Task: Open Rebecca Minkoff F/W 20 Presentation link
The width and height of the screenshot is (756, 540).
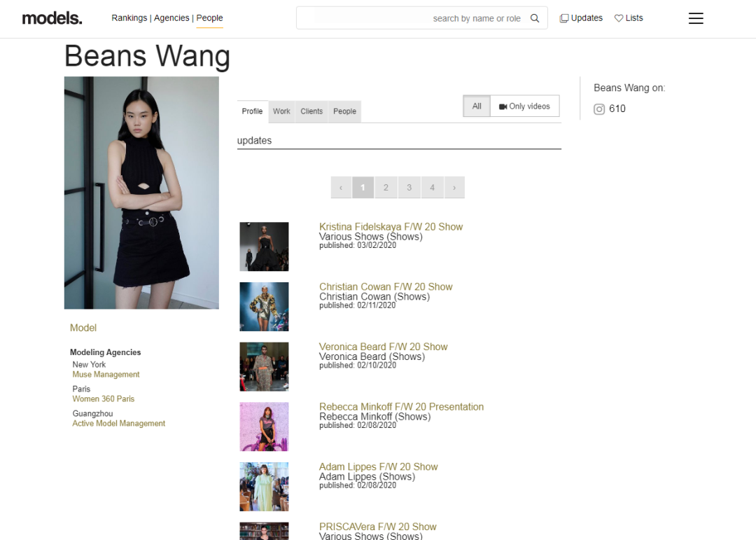Action: point(401,407)
